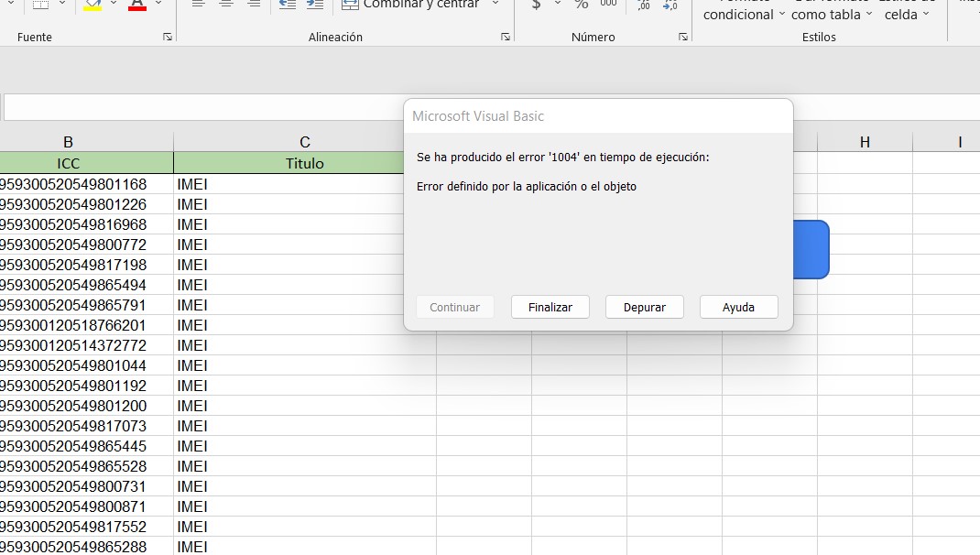Apply the thousands separator style

608,4
